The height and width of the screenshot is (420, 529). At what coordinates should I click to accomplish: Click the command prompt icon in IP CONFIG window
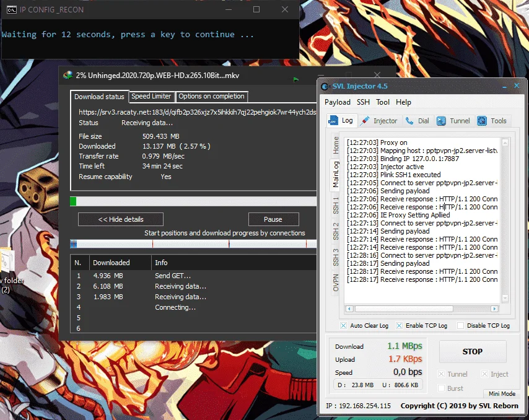coord(12,10)
